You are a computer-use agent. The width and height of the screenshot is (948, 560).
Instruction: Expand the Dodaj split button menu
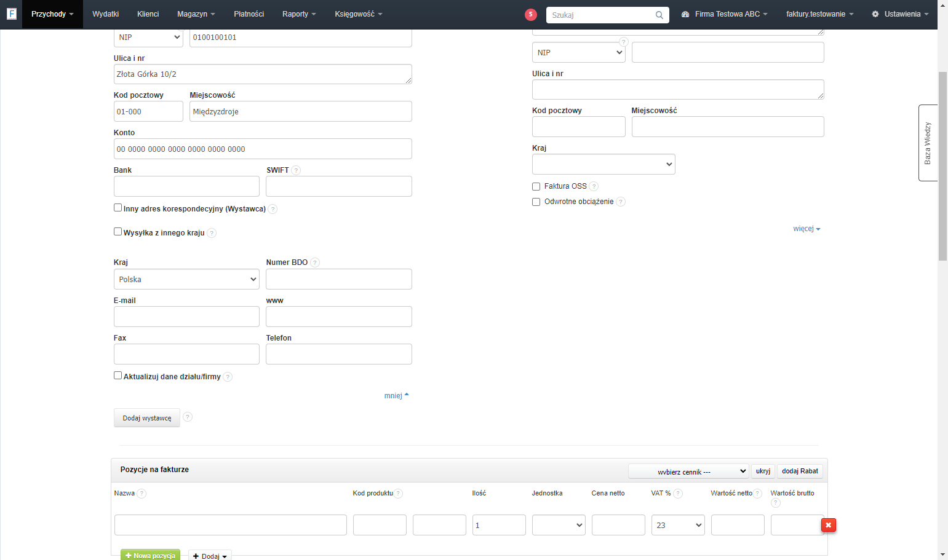pyautogui.click(x=210, y=556)
